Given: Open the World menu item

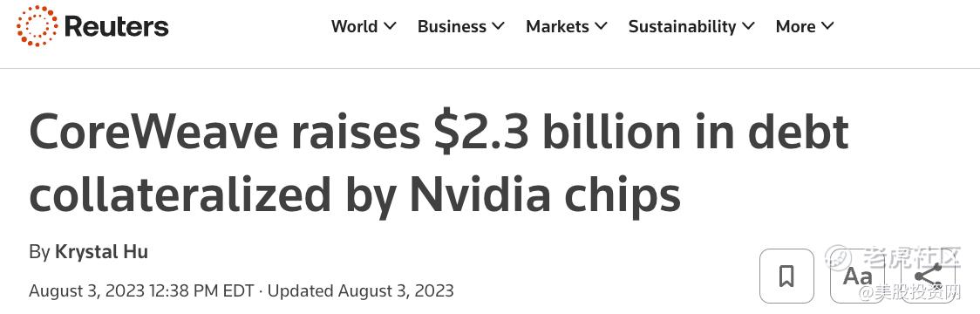Looking at the screenshot, I should (x=354, y=26).
